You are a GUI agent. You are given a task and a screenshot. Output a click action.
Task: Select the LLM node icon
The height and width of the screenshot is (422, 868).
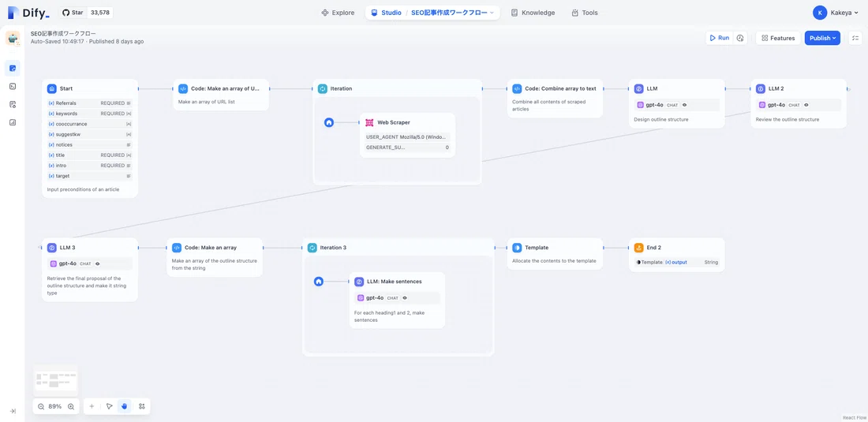pos(639,88)
